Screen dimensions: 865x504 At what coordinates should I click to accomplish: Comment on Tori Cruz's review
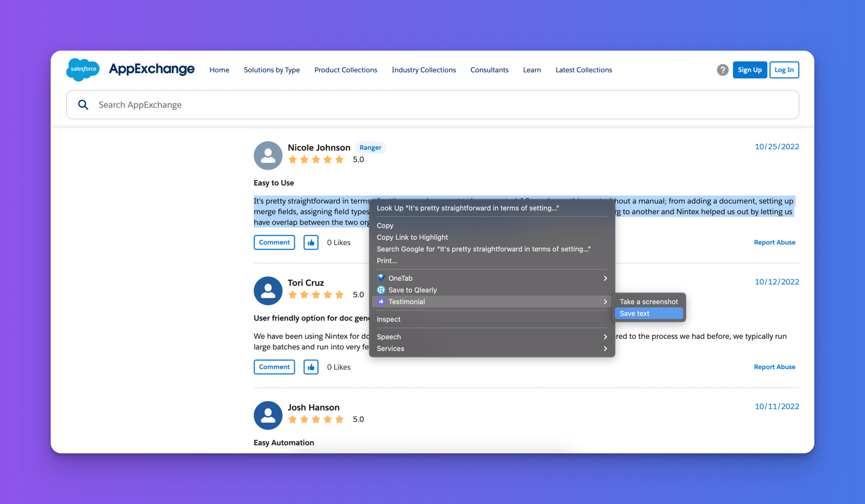click(274, 367)
